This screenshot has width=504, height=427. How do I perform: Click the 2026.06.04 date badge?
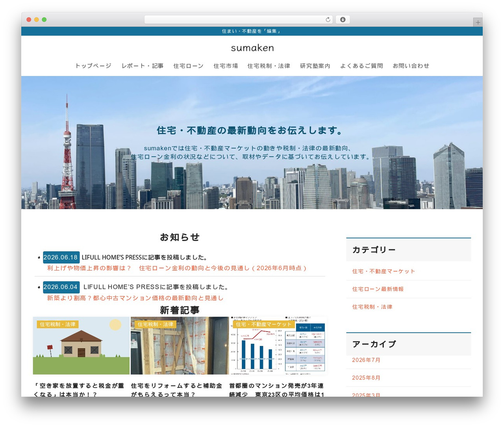pos(61,287)
